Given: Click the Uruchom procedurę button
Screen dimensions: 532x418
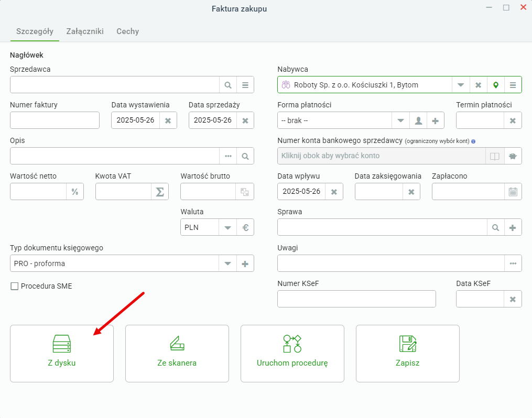Looking at the screenshot, I should tap(292, 354).
